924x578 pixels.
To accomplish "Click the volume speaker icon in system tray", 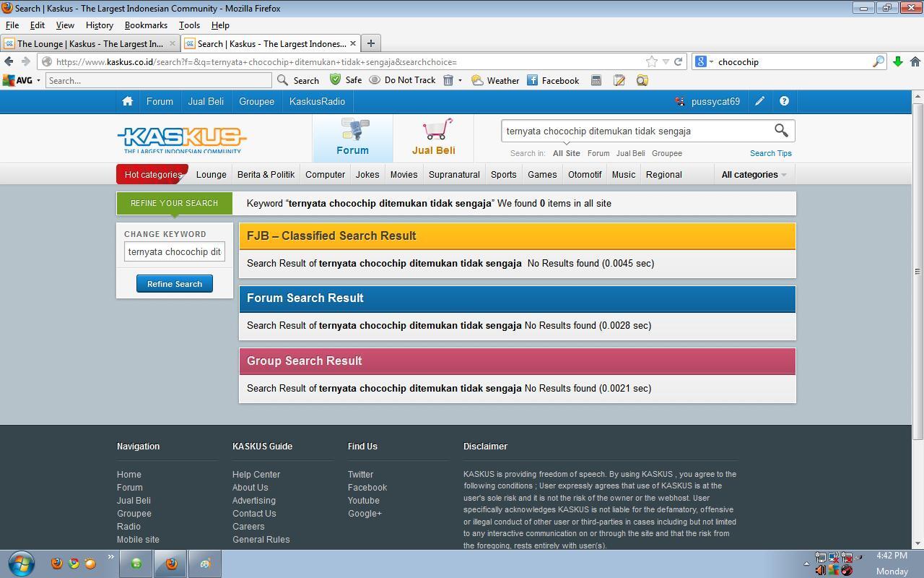I will tap(820, 571).
